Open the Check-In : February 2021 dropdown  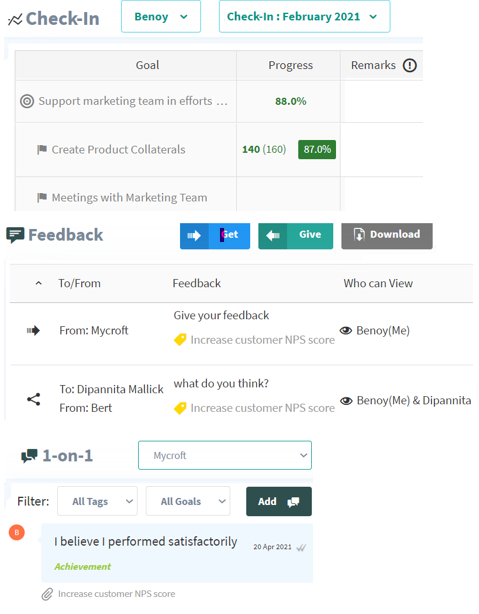click(x=304, y=16)
